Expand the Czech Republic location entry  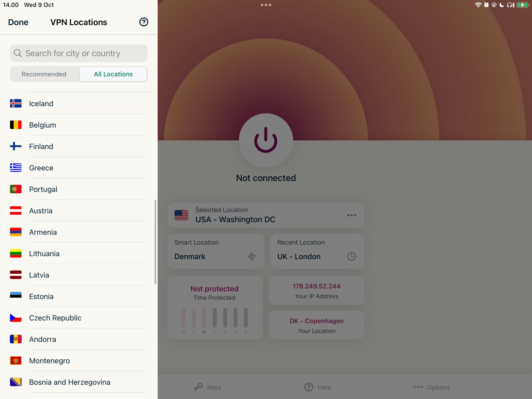78,318
